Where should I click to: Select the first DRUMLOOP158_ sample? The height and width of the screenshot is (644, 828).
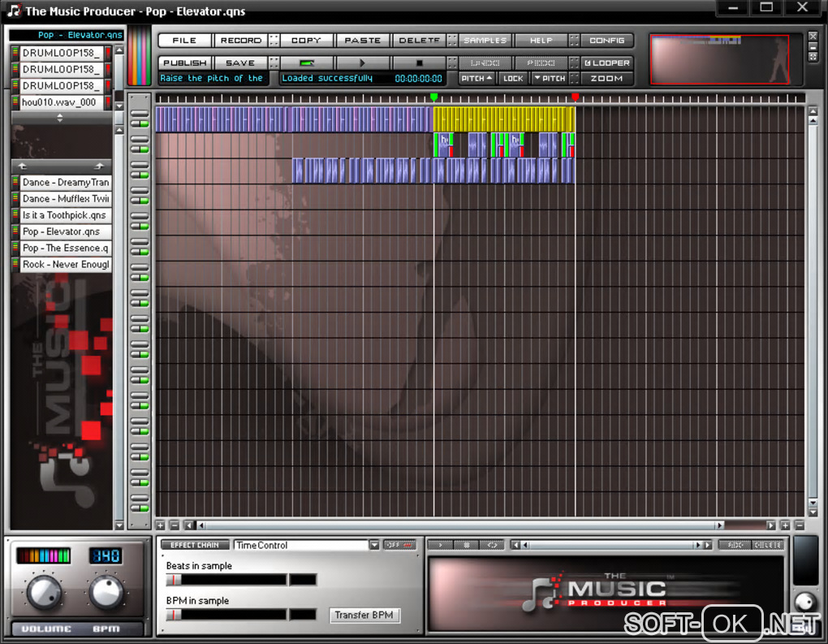62,53
